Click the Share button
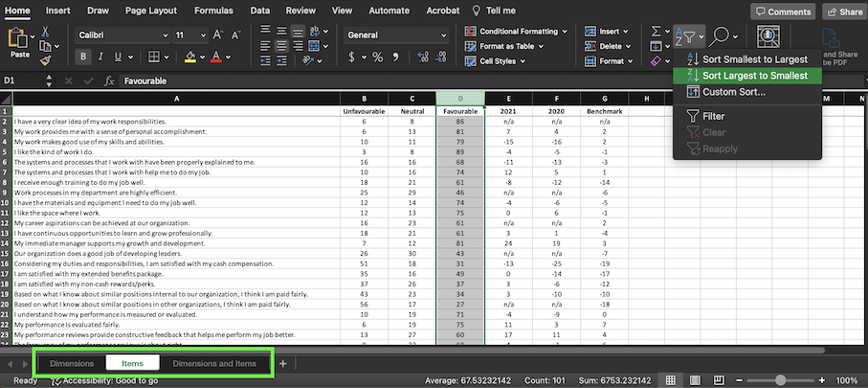 point(844,11)
